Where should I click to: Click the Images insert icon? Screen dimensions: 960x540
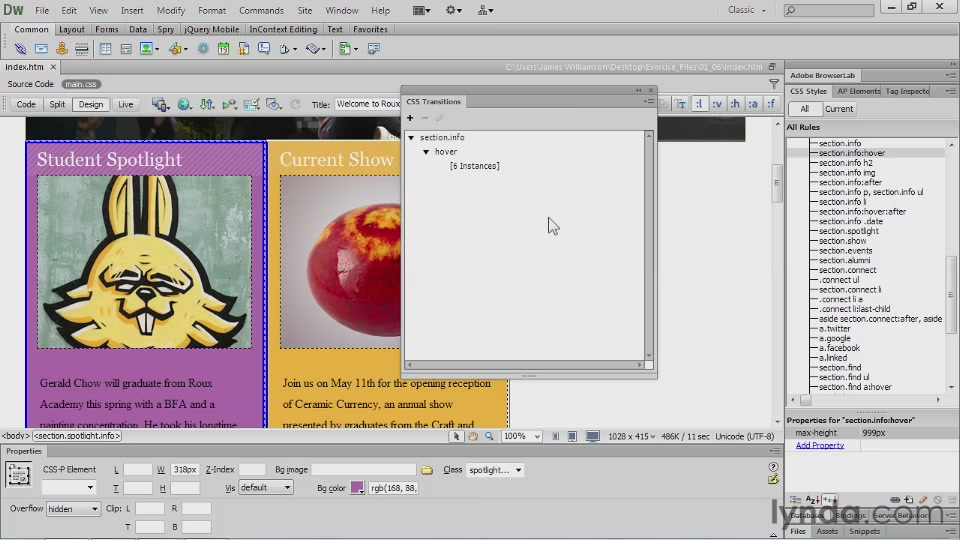[x=149, y=48]
